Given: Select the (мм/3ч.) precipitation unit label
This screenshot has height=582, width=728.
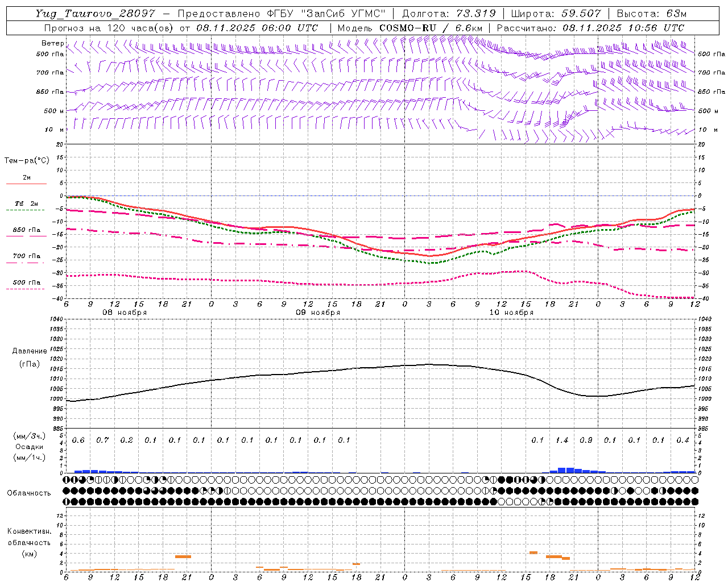Looking at the screenshot, I should point(30,436).
